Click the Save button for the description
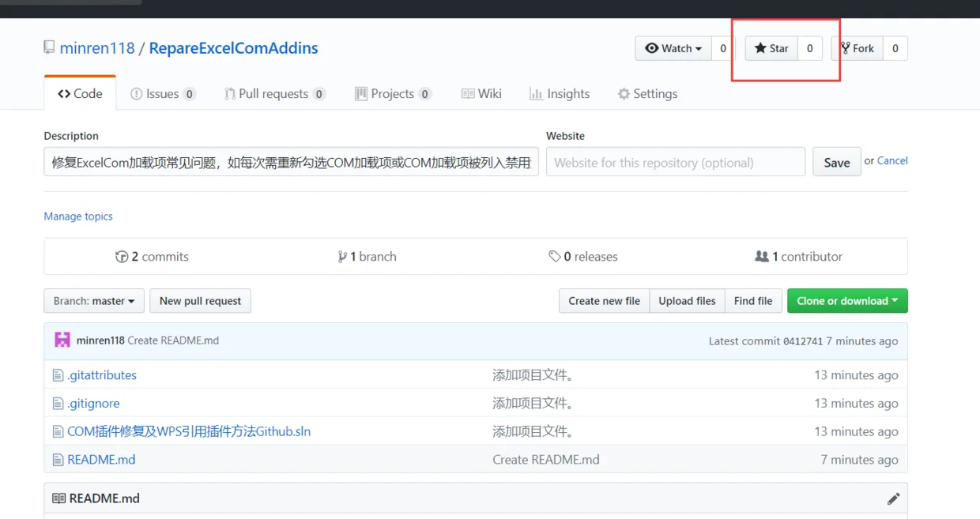This screenshot has height=519, width=980. [x=837, y=162]
